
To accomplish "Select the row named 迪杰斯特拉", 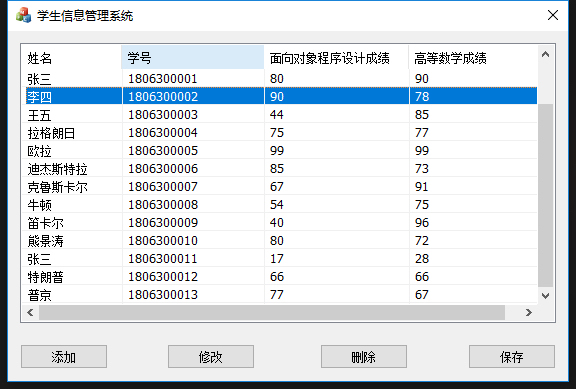I will tap(281, 169).
